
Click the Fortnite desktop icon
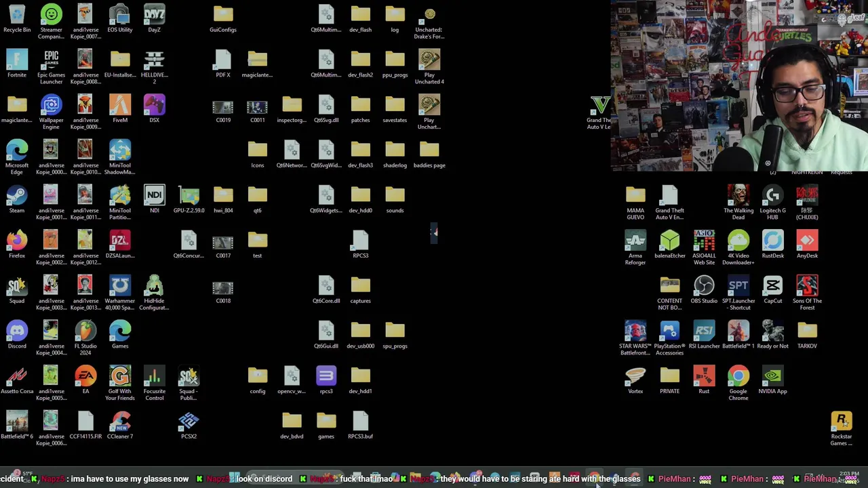pos(17,64)
